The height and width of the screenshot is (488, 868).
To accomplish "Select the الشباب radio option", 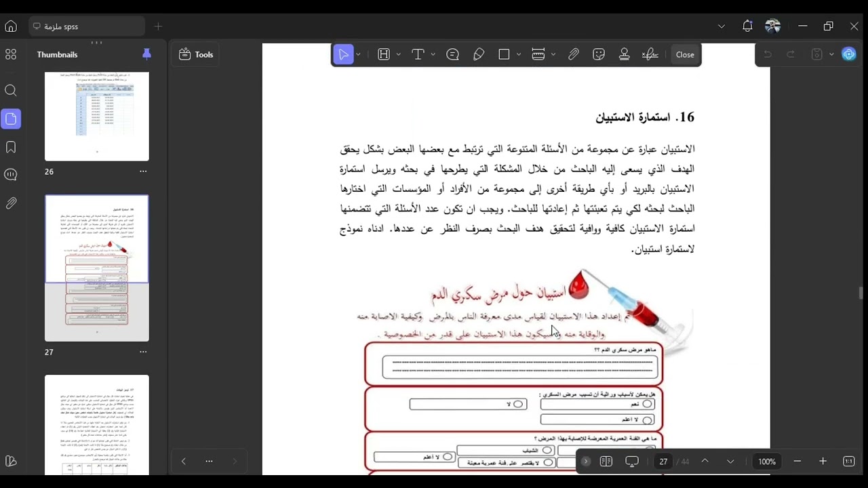I will point(547,450).
